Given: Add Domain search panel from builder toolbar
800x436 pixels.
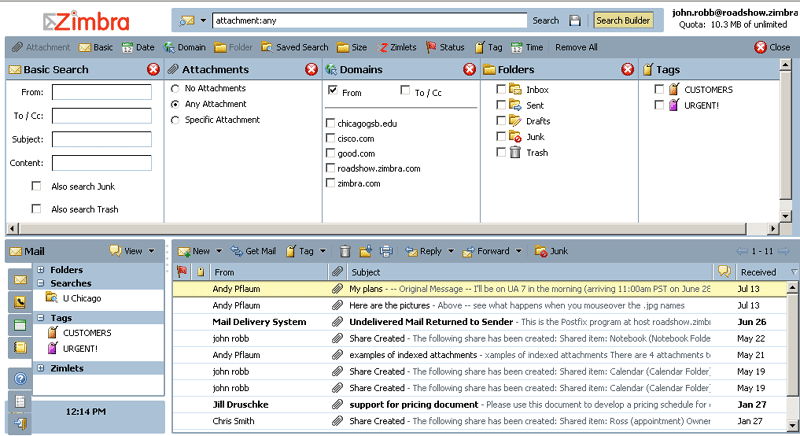Looking at the screenshot, I should pos(184,47).
